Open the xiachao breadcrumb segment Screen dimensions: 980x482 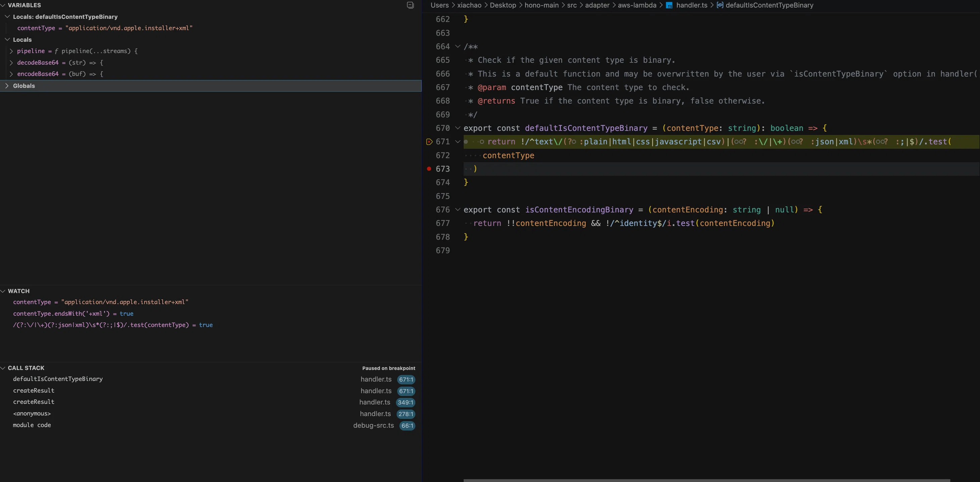coord(469,5)
